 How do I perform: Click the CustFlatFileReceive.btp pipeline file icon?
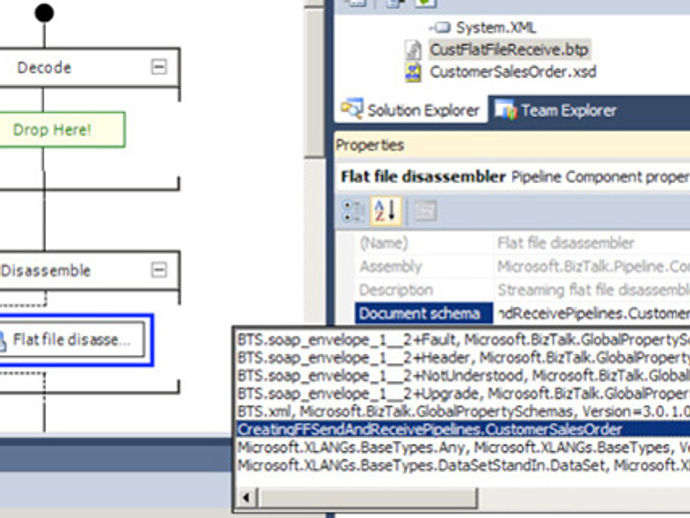[x=413, y=50]
